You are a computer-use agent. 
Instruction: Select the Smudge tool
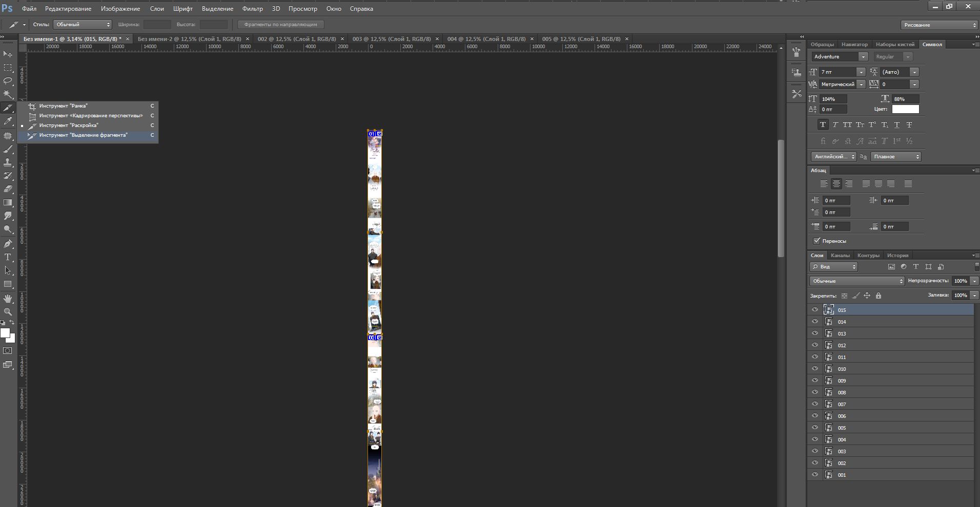point(8,216)
